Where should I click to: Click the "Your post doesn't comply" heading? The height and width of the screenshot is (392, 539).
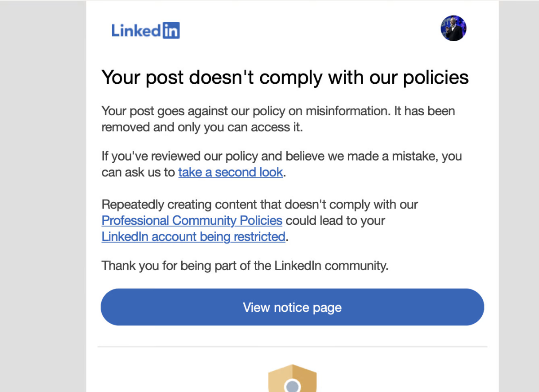[285, 77]
